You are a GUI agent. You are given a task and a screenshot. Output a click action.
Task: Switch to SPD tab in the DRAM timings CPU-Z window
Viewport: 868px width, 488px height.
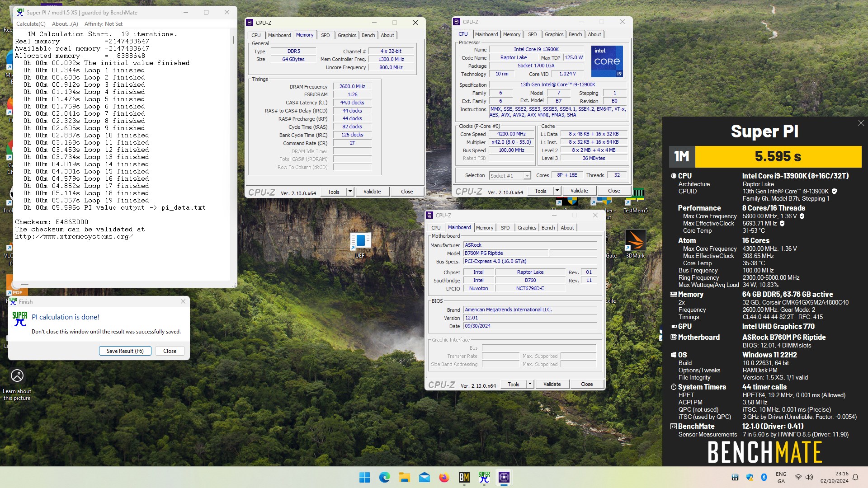(325, 35)
